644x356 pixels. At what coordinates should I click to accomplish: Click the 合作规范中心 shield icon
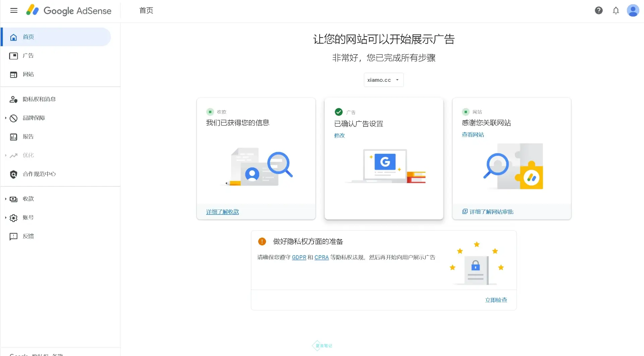[x=13, y=174]
